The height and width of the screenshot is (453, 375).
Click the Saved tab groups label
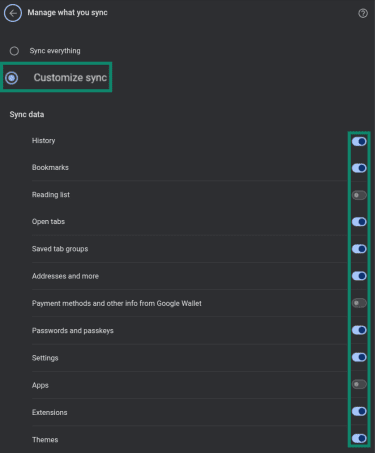[x=60, y=249]
